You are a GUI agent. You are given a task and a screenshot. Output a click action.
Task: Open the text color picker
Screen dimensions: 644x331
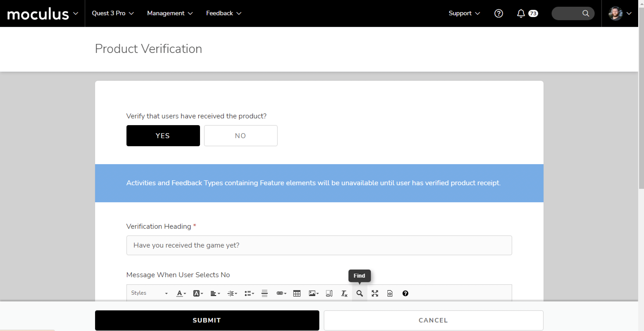(x=181, y=293)
